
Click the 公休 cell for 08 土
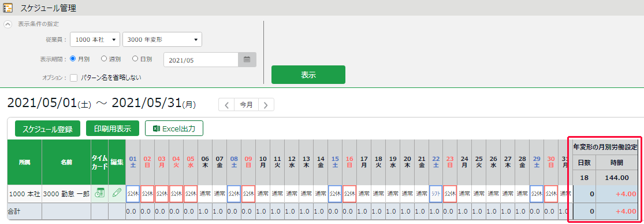click(x=234, y=193)
